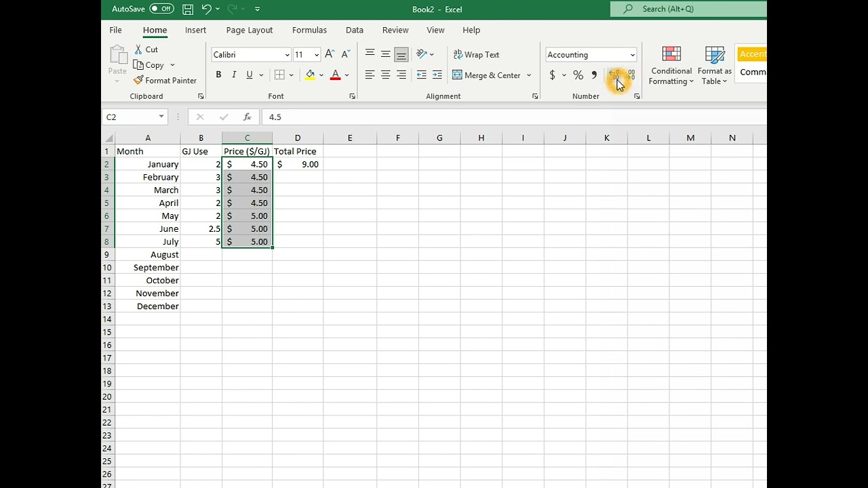
Task: Click Merge & Center button
Action: click(x=486, y=75)
